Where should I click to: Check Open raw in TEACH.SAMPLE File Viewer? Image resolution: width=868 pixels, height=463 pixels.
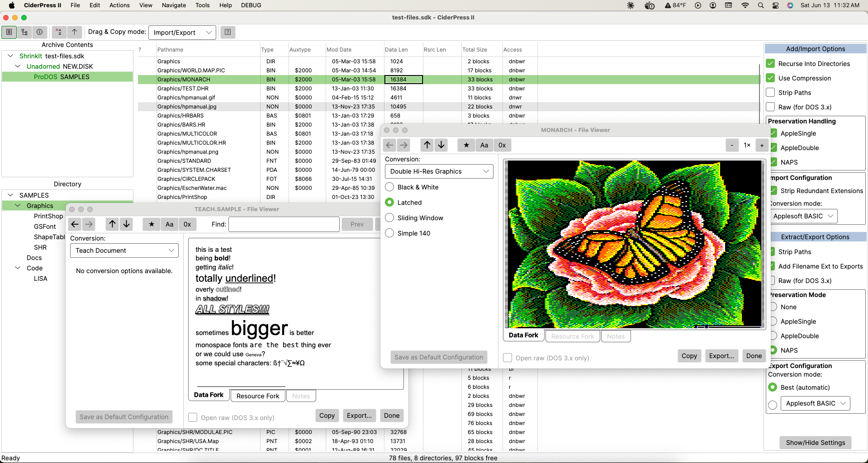193,417
